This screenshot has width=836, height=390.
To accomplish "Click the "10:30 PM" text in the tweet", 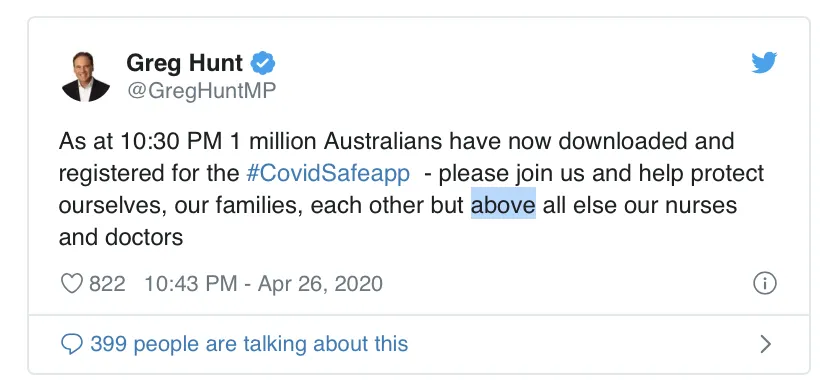I will [x=171, y=141].
